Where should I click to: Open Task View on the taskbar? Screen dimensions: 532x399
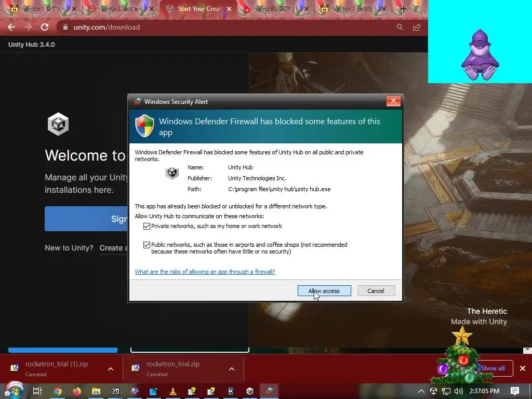(37, 391)
